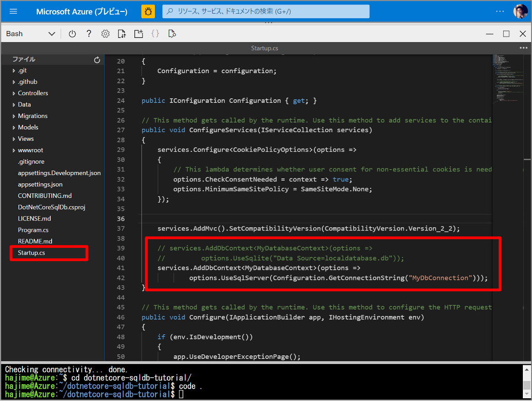Open the Azure header more options menu
Viewport: 532px width, 401px height.
coord(500,11)
